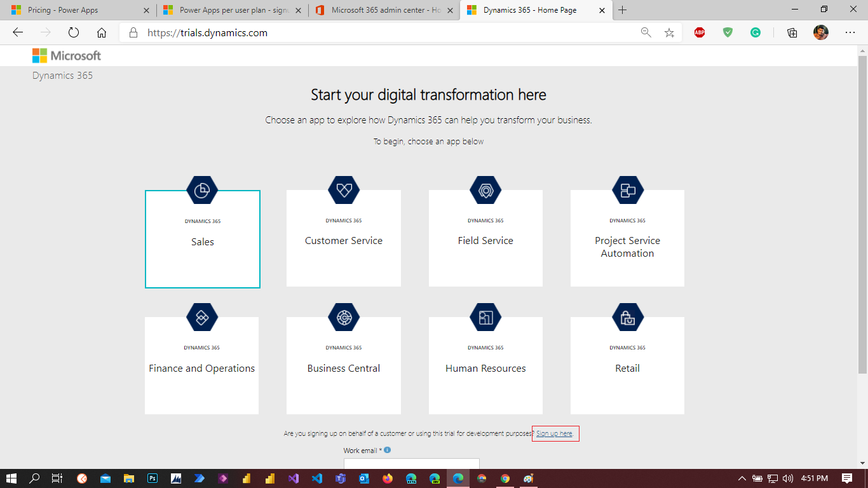Click the Work email info icon
Screen dimensions: 868x488
click(388, 450)
